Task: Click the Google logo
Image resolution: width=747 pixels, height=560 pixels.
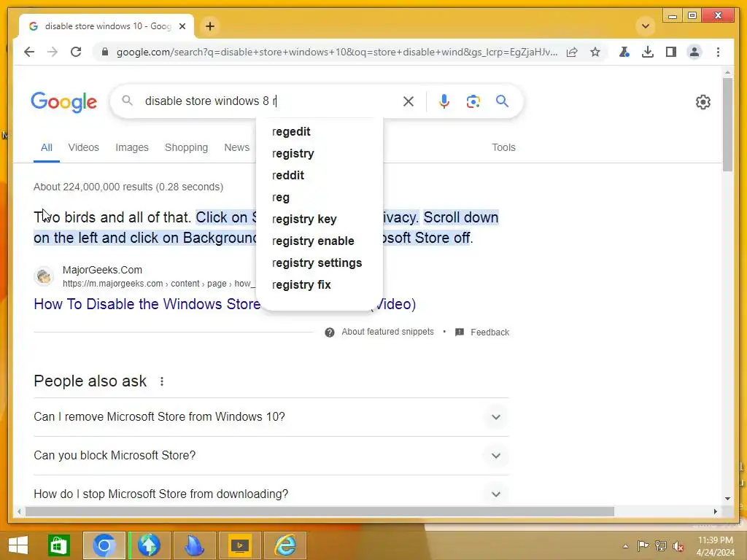Action: point(64,102)
